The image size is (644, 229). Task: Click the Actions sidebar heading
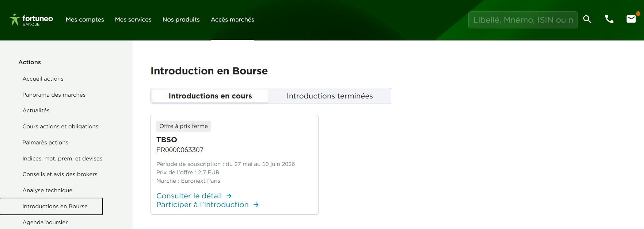(x=30, y=62)
